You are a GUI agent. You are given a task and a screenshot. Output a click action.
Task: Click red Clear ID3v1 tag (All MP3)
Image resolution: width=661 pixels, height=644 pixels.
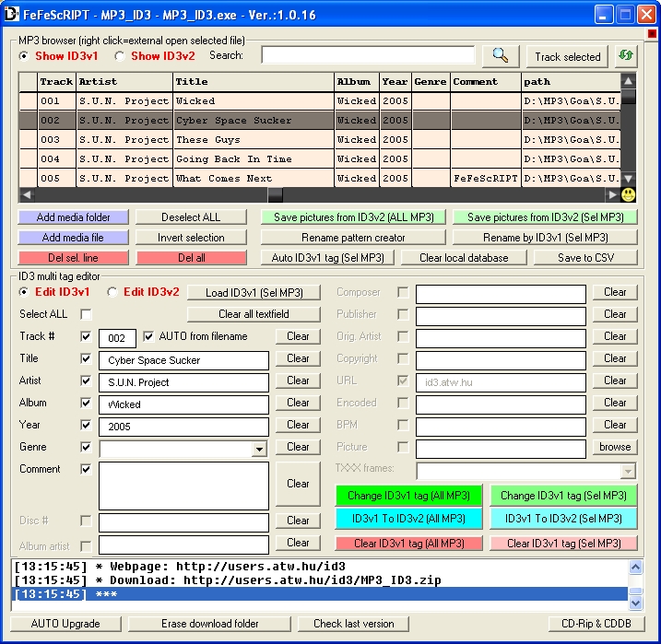[408, 544]
